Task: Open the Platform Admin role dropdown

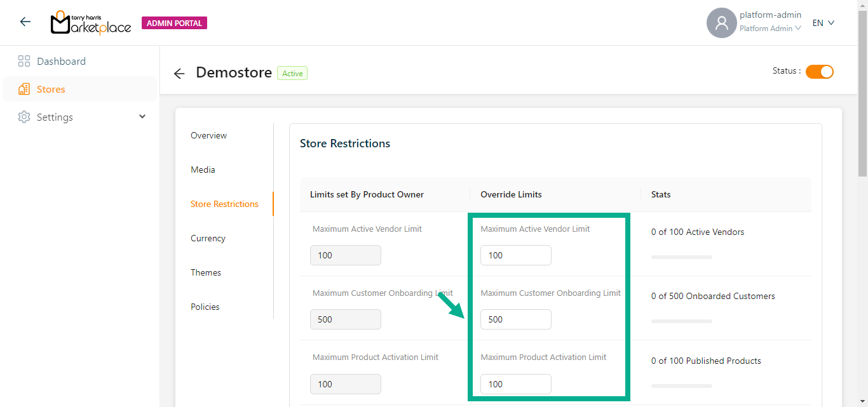Action: 770,29
